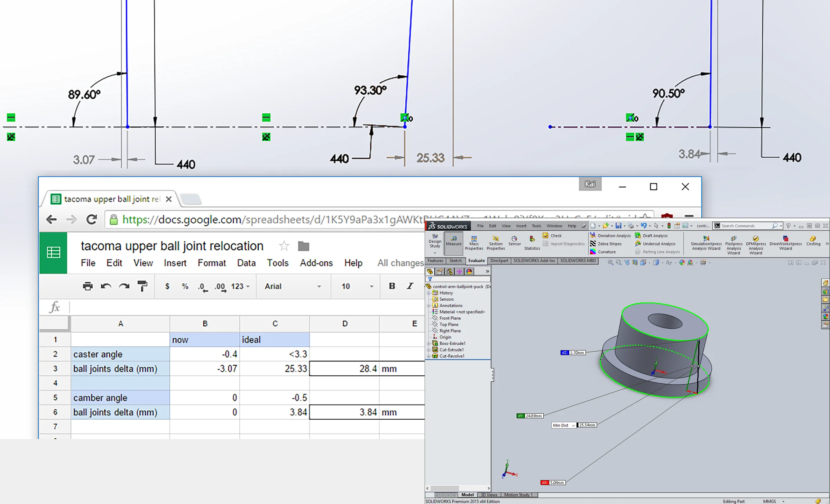Open the Statistics tool
830x504 pixels.
click(x=532, y=243)
